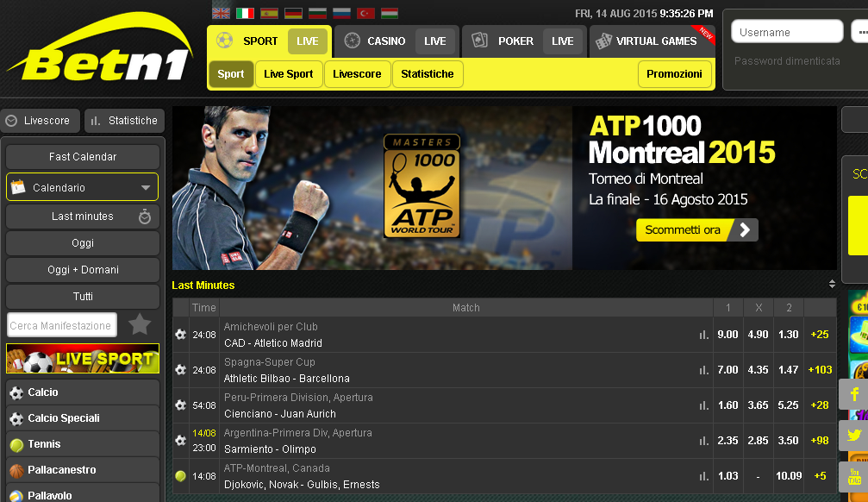Expand Calcio sport category

point(83,392)
